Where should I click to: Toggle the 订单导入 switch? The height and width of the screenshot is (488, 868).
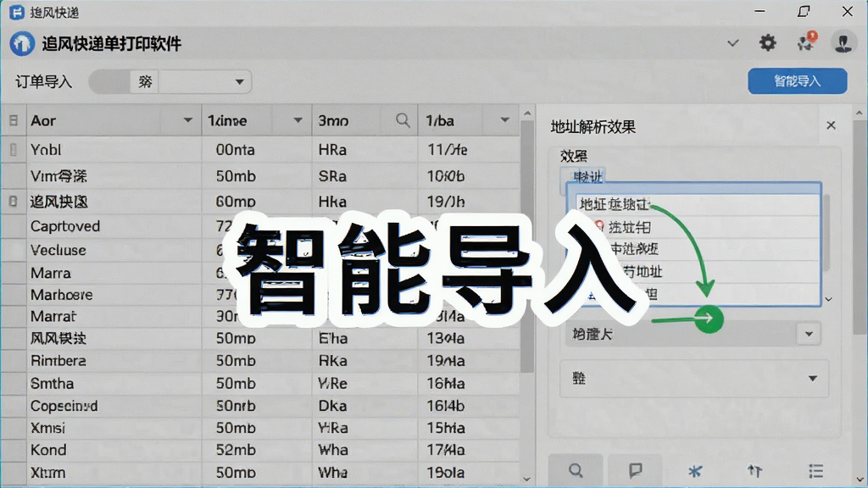click(109, 82)
